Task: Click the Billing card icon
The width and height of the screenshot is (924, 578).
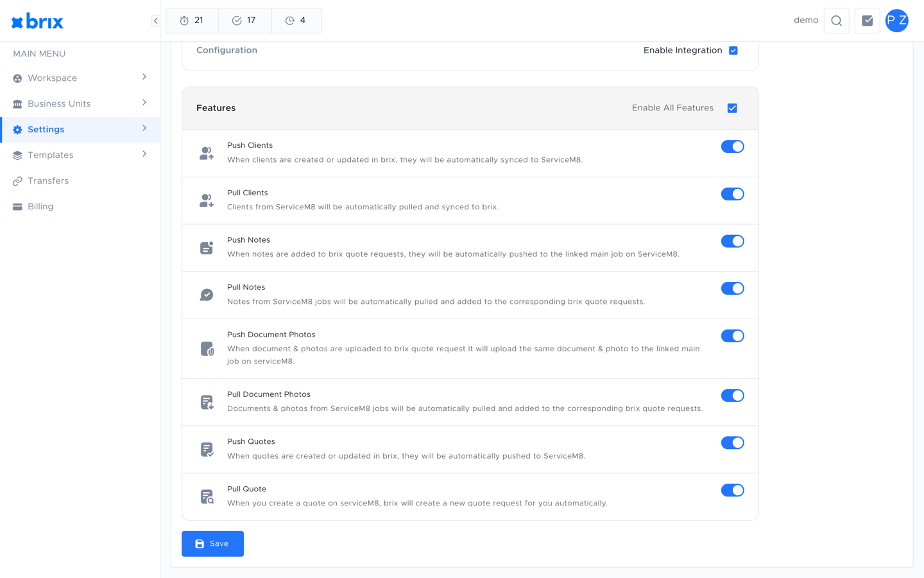Action: point(17,207)
